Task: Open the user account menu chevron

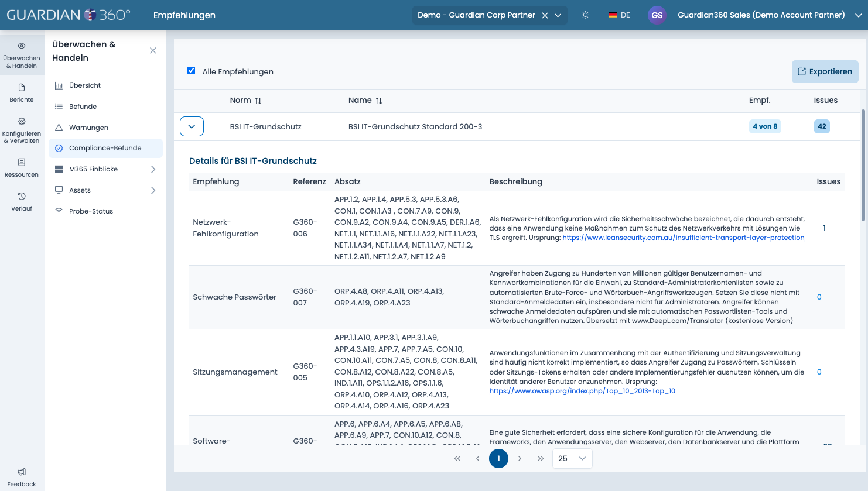Action: [x=859, y=15]
